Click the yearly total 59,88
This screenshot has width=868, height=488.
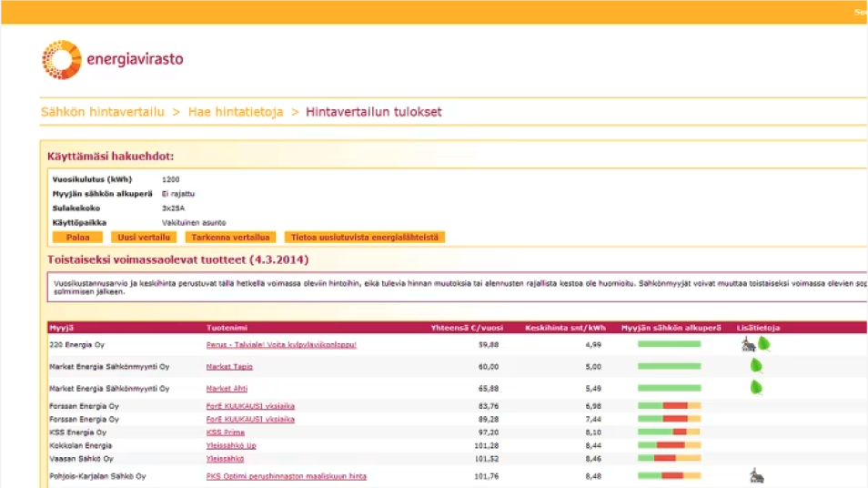[x=489, y=344]
